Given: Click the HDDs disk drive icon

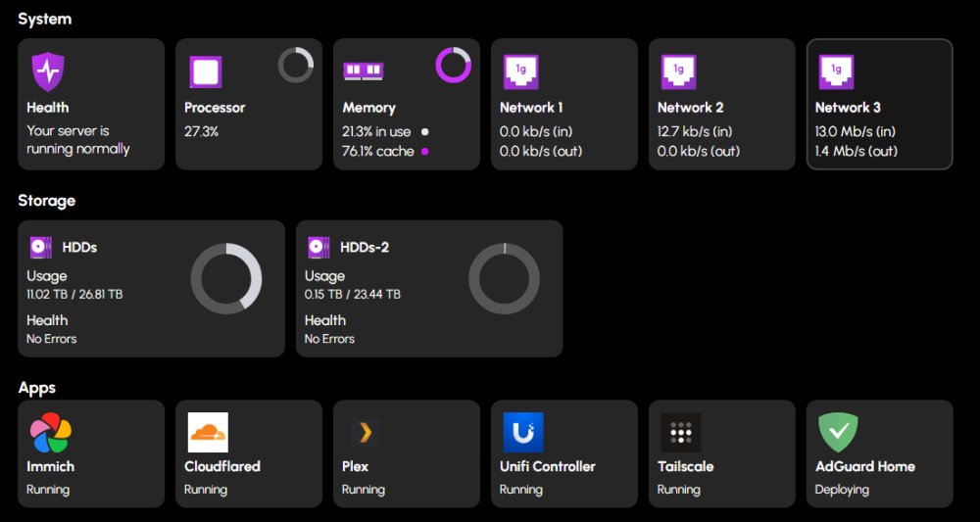Looking at the screenshot, I should 41,247.
